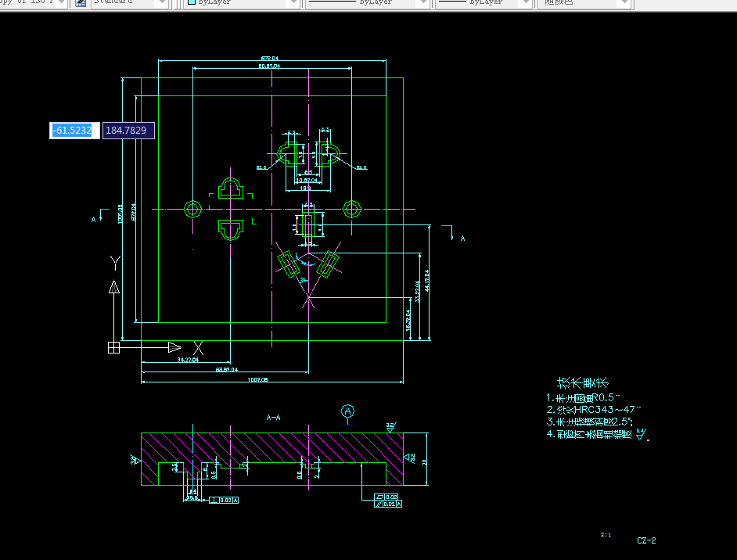Screen dimensions: 737x560
Task: Select the 33.27.04 vertical dimension
Action: click(x=417, y=291)
